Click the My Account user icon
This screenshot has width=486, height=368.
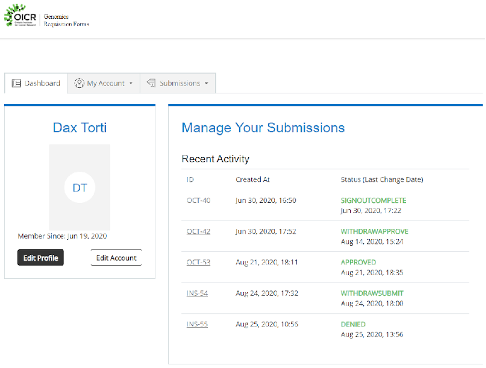click(79, 83)
